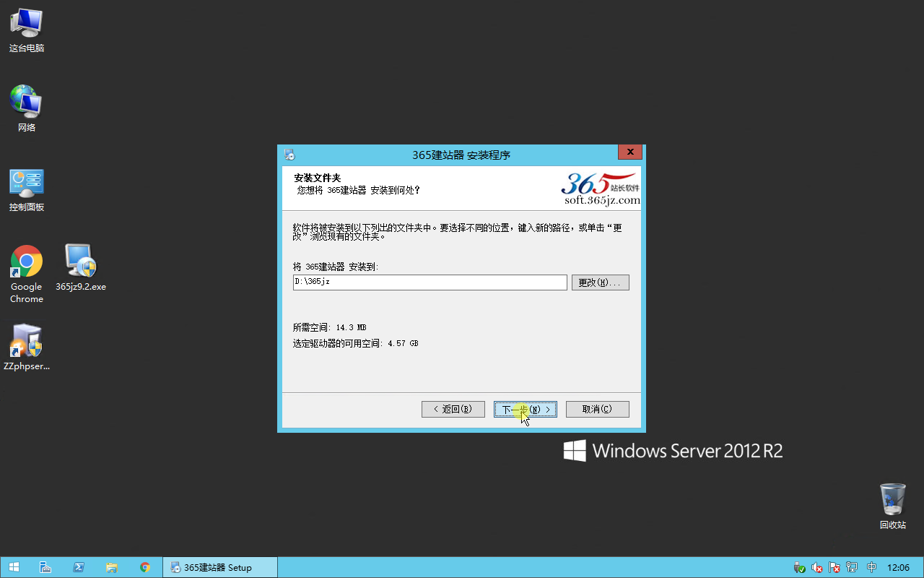Click the 安装文件夹 heading
Image resolution: width=924 pixels, height=578 pixels.
[317, 178]
